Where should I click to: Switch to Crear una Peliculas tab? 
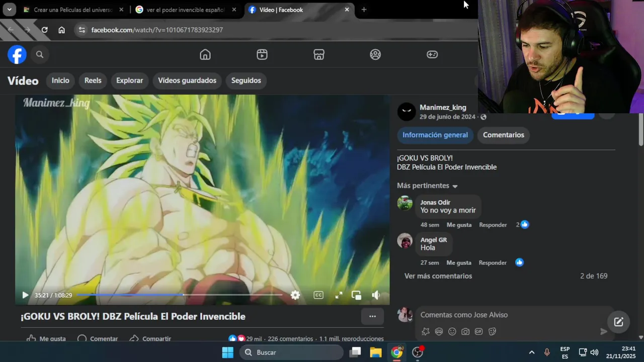tap(73, 10)
